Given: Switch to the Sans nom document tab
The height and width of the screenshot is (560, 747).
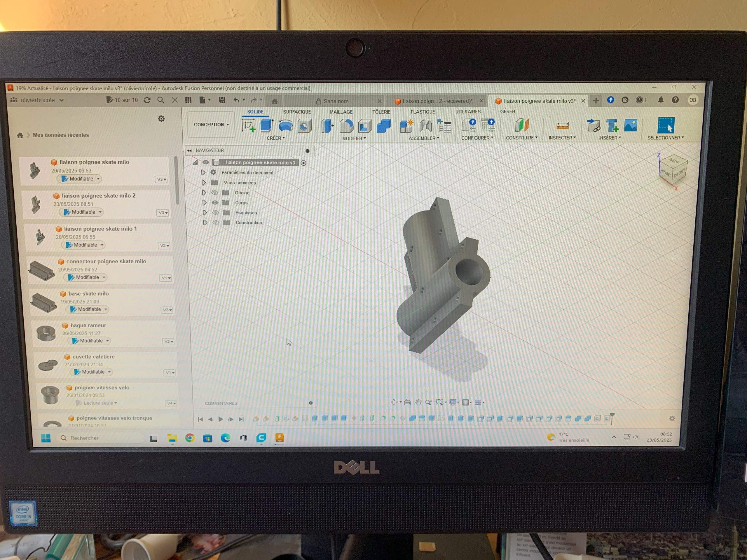Looking at the screenshot, I should point(336,101).
